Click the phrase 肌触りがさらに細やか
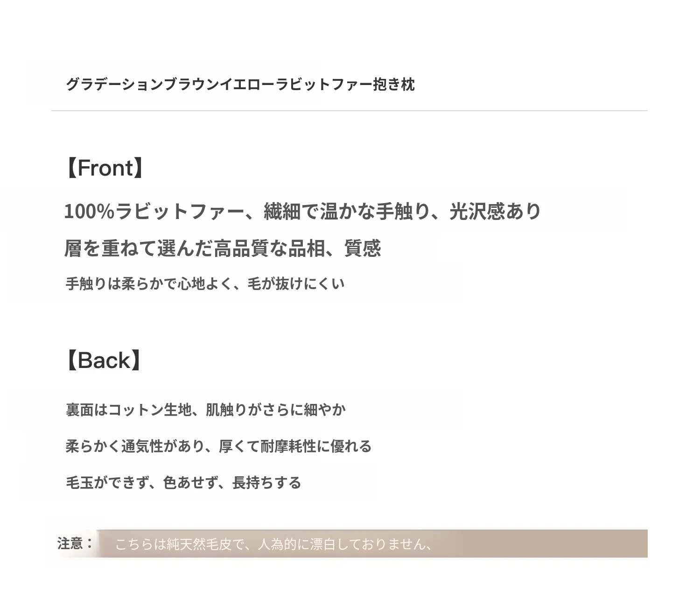Viewport: 700px width, 594px height. pos(275,410)
